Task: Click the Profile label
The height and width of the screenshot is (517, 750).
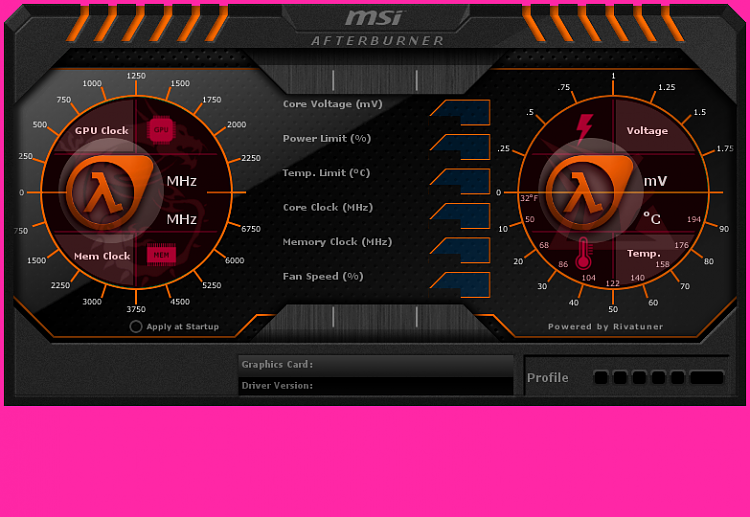Action: pyautogui.click(x=548, y=378)
